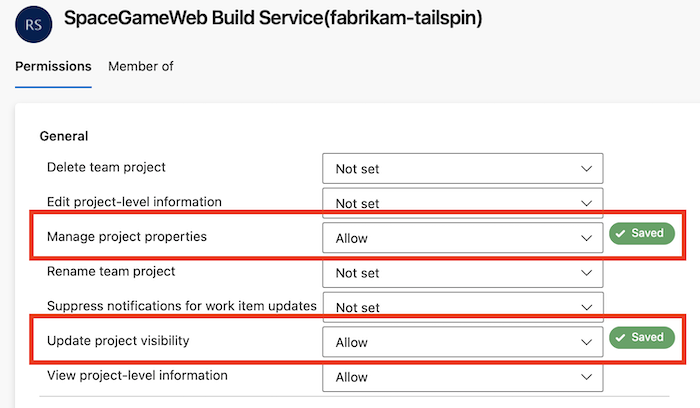The height and width of the screenshot is (408, 700).
Task: Click the Edit project-level information label
Action: [134, 202]
